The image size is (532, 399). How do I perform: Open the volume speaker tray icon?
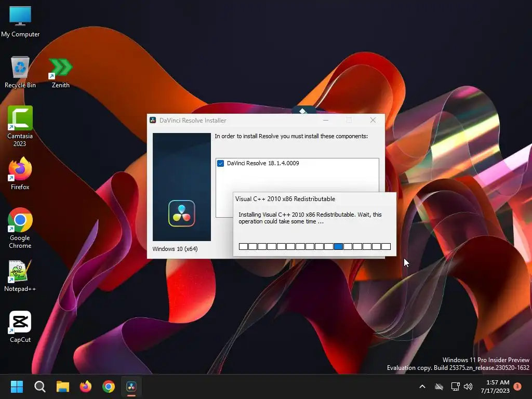point(468,387)
